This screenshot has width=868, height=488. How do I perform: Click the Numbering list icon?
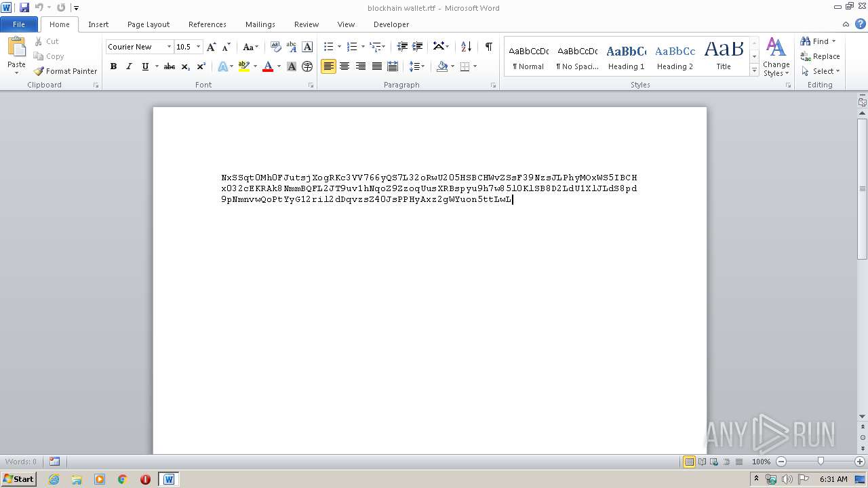[352, 47]
